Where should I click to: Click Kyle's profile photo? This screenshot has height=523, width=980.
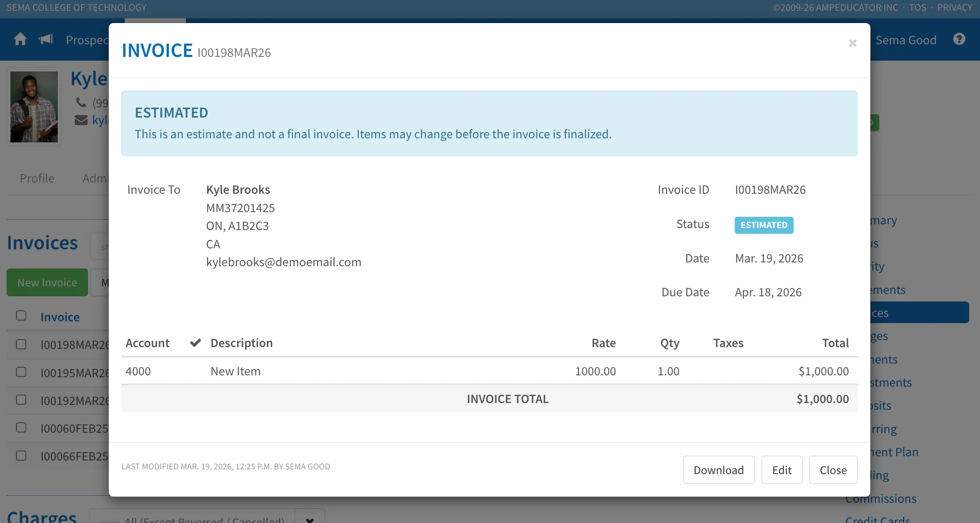pyautogui.click(x=34, y=107)
